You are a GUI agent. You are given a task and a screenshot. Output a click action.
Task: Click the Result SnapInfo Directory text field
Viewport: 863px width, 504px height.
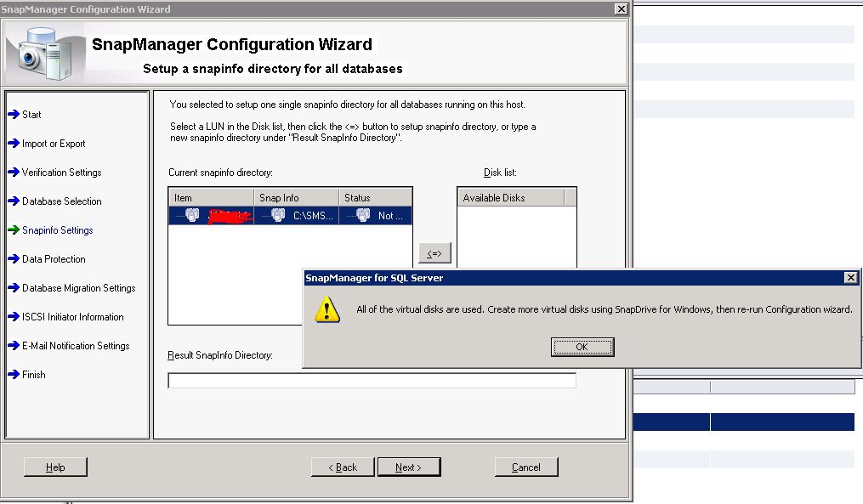click(372, 380)
